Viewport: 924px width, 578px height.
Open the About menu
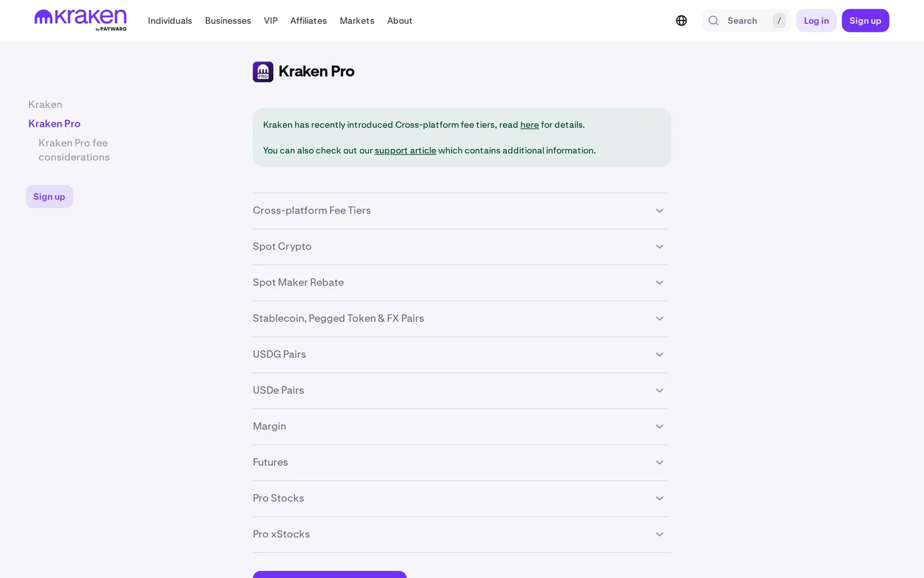(399, 20)
